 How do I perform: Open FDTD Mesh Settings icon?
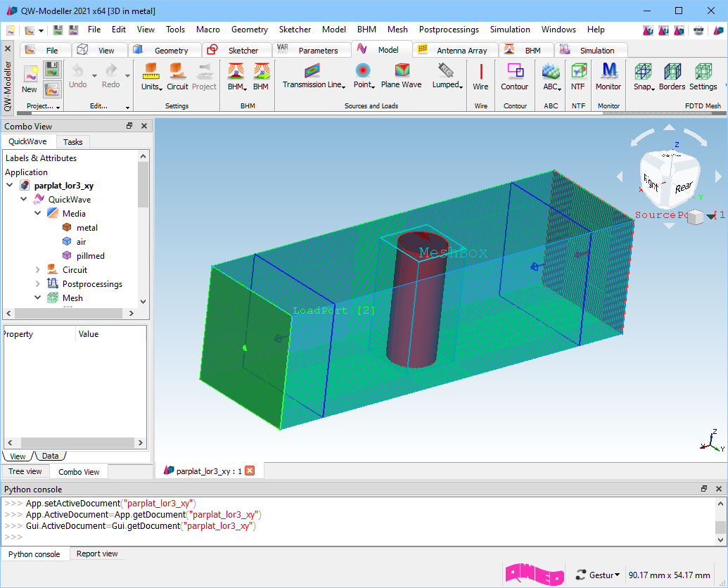pyautogui.click(x=703, y=71)
